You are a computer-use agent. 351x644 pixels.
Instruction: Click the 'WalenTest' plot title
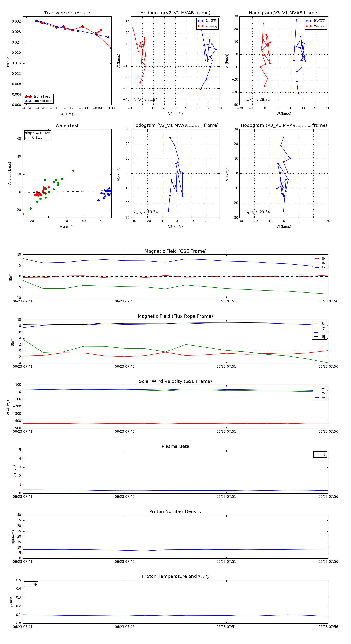click(67, 125)
